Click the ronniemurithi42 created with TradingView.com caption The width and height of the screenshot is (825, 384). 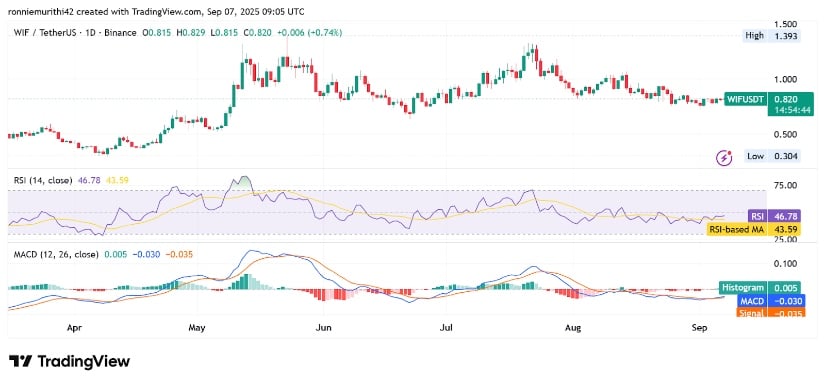click(156, 11)
